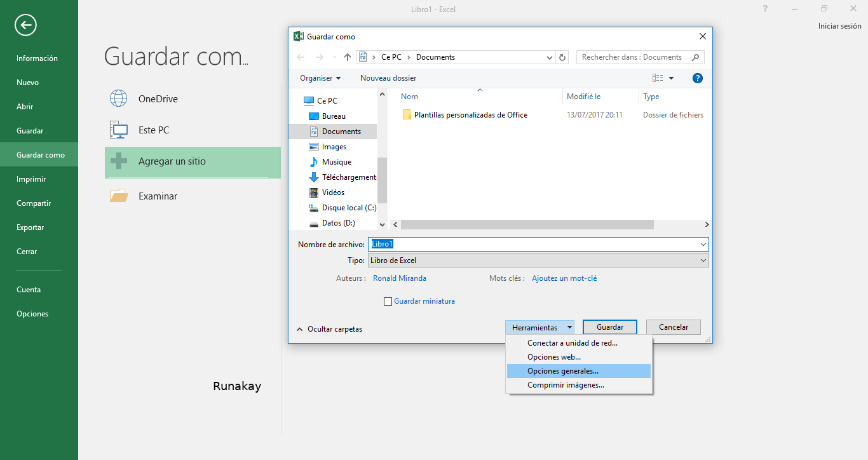The width and height of the screenshot is (868, 460).
Task: Click Nouveau dossier button
Action: click(388, 78)
